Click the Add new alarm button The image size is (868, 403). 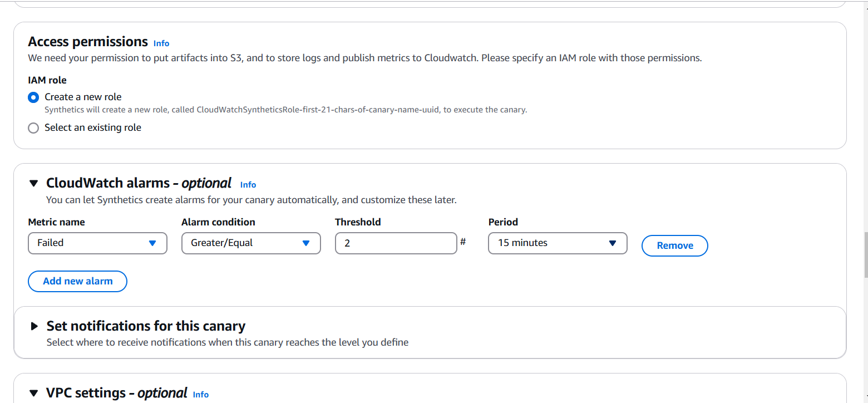(77, 281)
